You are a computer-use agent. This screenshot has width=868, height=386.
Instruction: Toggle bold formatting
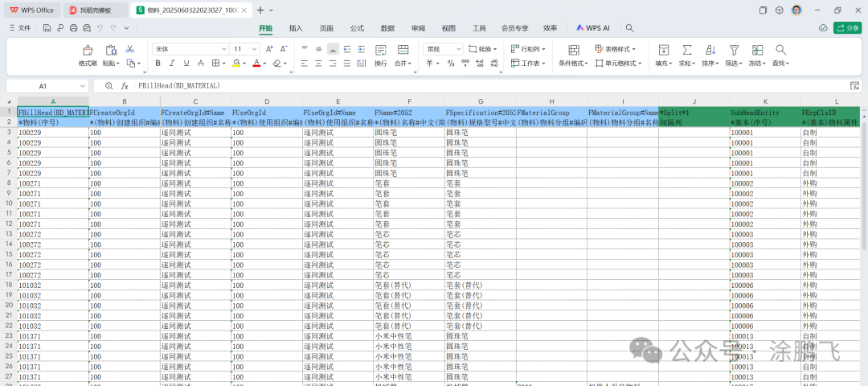(x=158, y=63)
